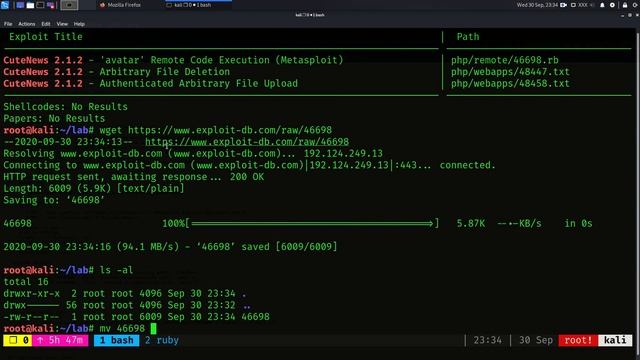Click the wget command line text
The width and height of the screenshot is (640, 360).
216,130
